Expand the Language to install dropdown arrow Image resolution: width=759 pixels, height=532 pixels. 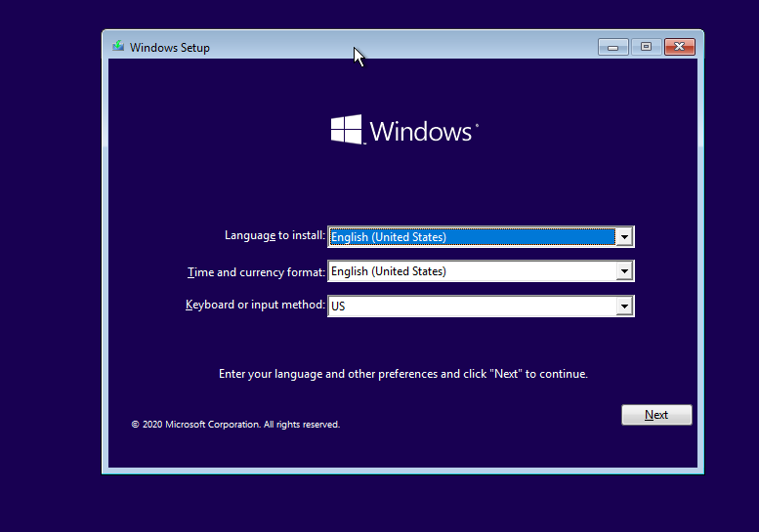pyautogui.click(x=623, y=237)
